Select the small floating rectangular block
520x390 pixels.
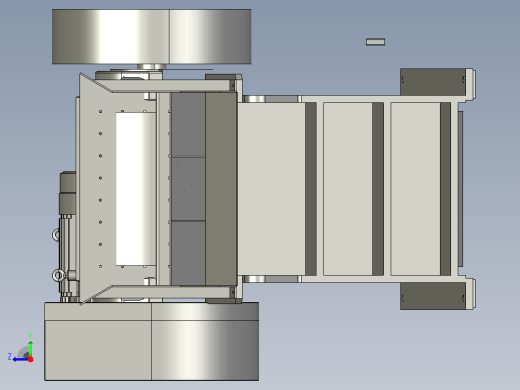(375, 42)
